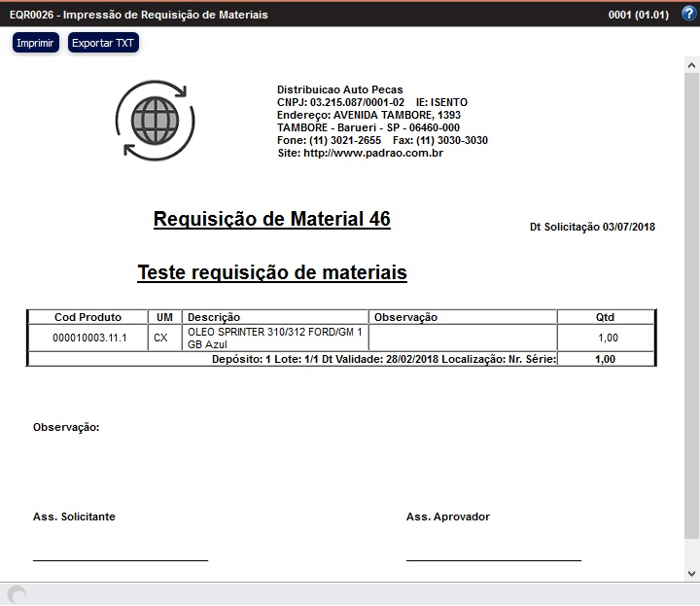Click the Exportar TXT button

point(103,43)
